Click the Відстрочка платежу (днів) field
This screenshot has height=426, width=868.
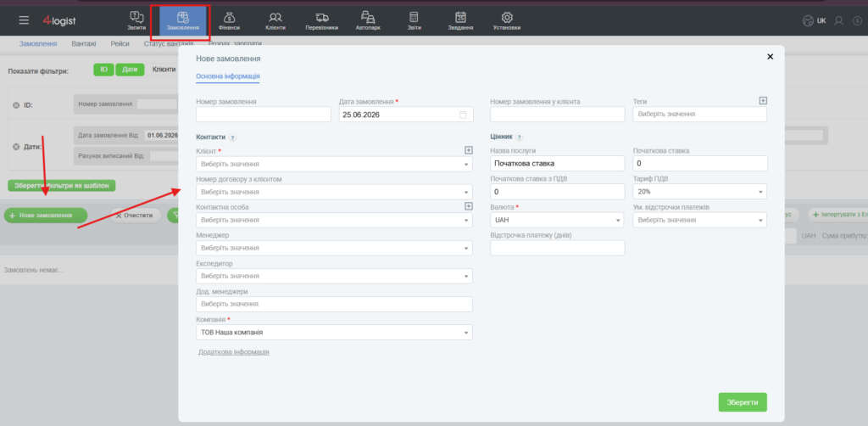pyautogui.click(x=558, y=248)
